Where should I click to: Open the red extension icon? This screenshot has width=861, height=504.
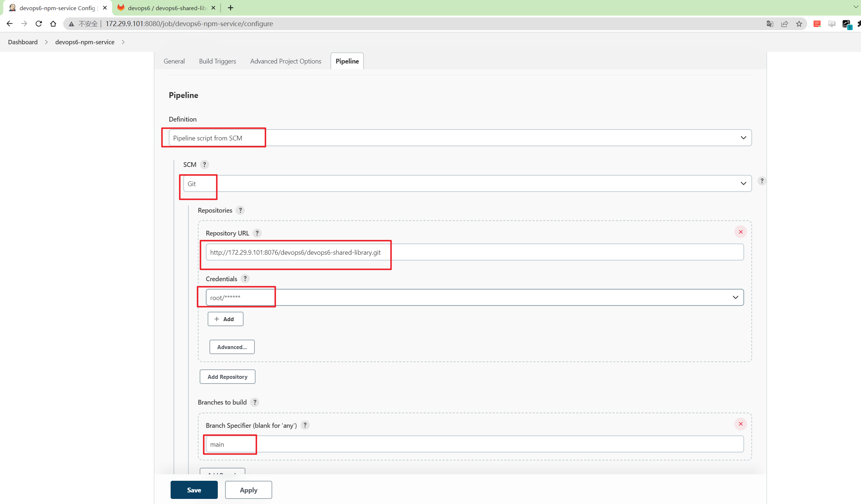coord(817,24)
